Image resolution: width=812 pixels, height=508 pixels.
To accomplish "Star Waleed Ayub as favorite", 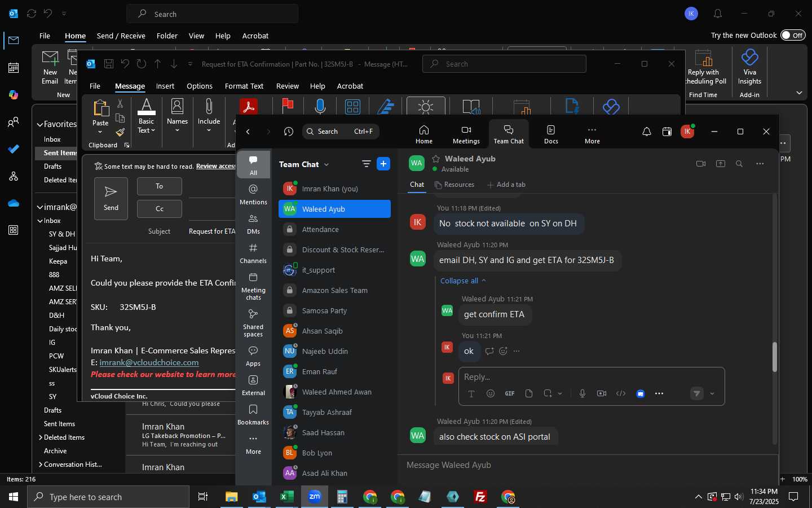I will click(436, 159).
